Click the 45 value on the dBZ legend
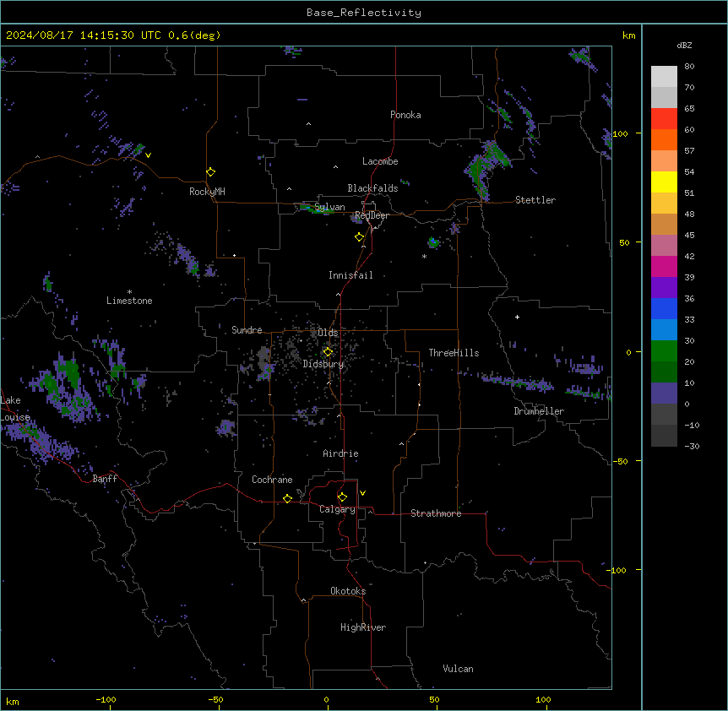728x711 pixels. [x=689, y=236]
